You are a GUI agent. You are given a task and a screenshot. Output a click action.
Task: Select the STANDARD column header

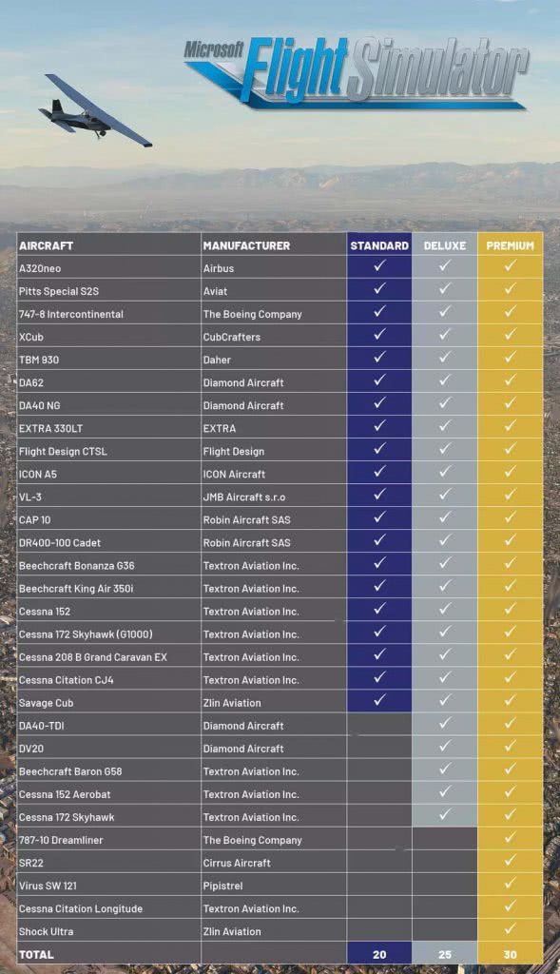[x=379, y=245]
